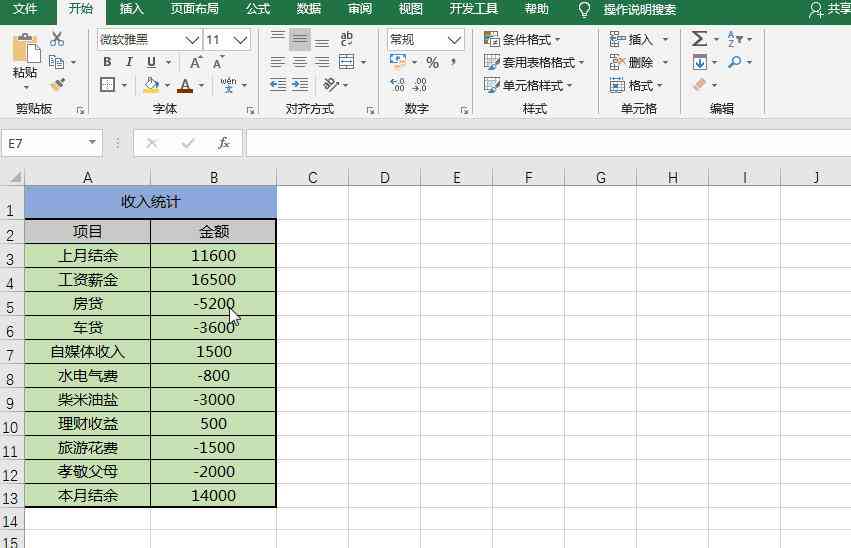
Task: Click in the formula bar
Action: tap(548, 143)
